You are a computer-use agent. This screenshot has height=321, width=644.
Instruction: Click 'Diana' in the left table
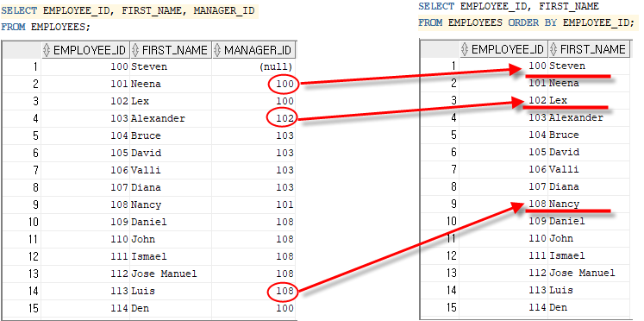point(146,188)
